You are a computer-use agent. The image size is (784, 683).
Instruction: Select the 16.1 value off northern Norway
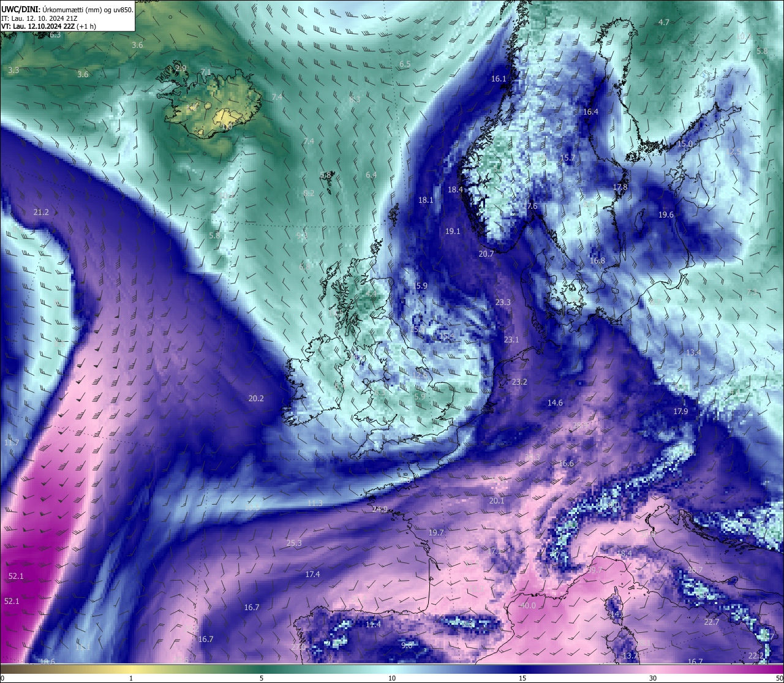499,78
